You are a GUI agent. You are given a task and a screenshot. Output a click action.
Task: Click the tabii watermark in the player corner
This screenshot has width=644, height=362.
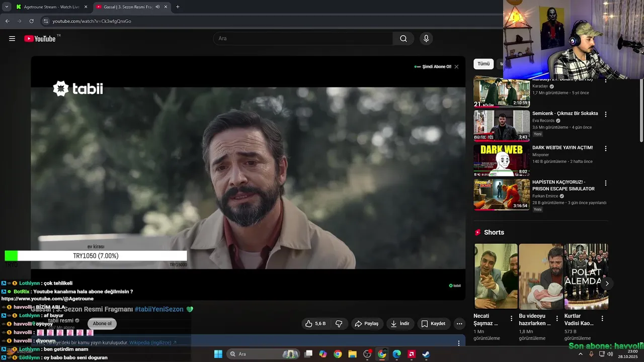[x=455, y=286]
